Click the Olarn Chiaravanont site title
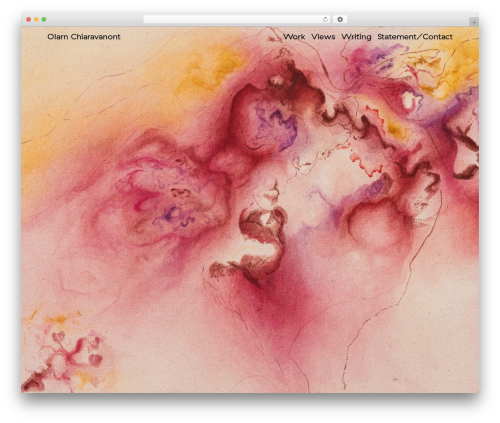The width and height of the screenshot is (500, 423). tap(84, 37)
